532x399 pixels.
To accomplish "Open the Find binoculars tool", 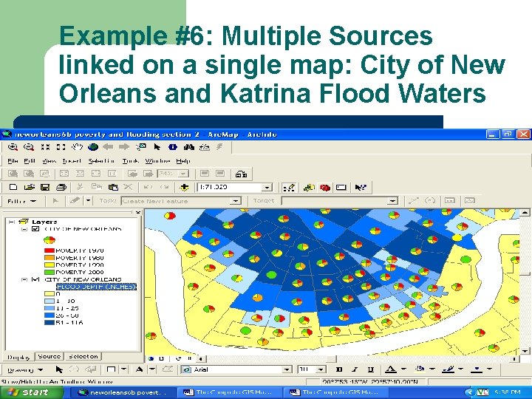I will [188, 147].
